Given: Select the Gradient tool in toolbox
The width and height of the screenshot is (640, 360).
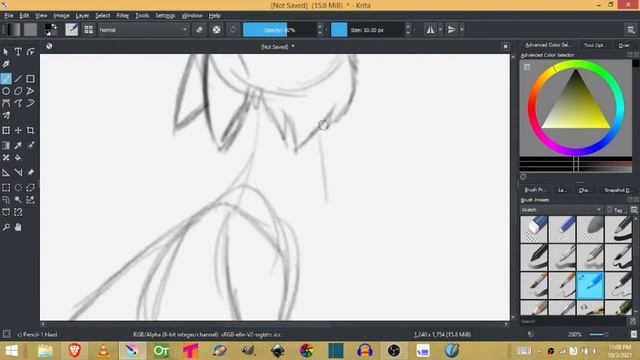Looking at the screenshot, I should tap(6, 145).
